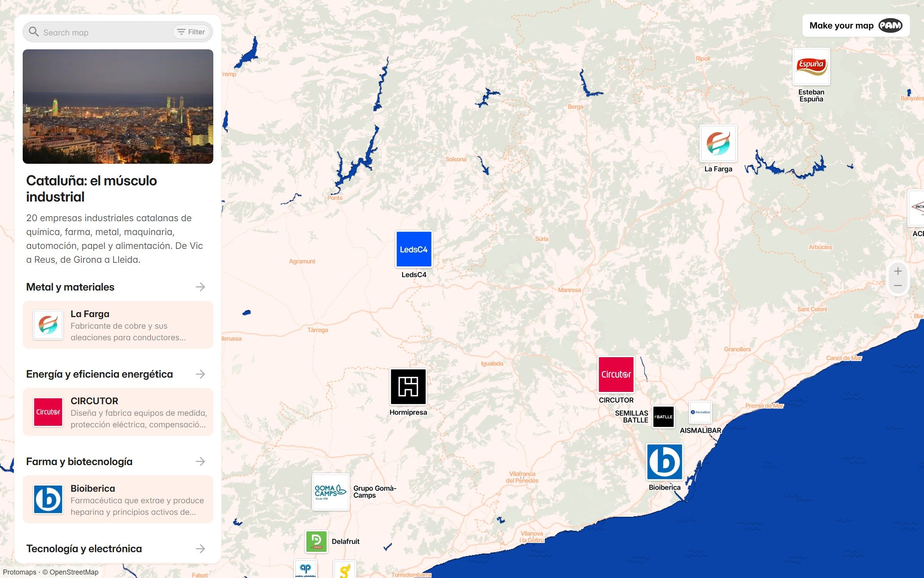Open the Aismalibar map marker
This screenshot has width=924, height=578.
(x=700, y=412)
